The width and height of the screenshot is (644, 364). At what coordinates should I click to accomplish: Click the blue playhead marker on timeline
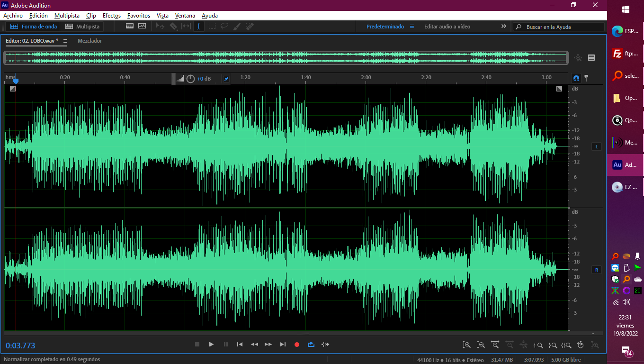point(16,80)
